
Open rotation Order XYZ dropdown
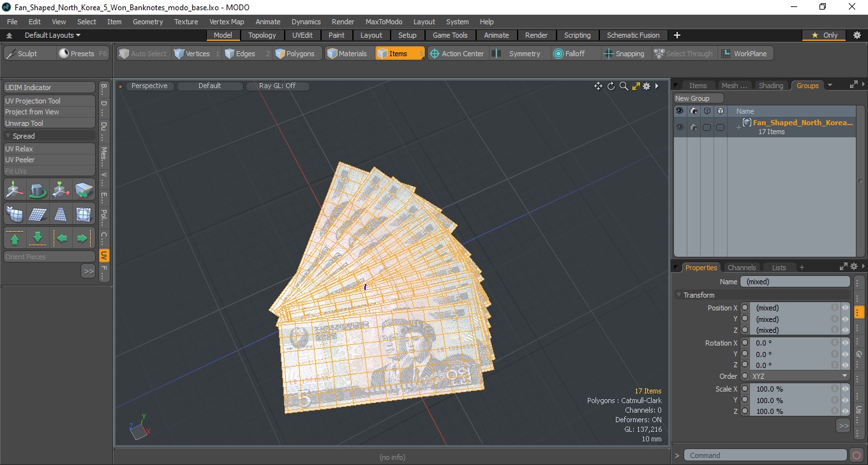click(x=800, y=376)
